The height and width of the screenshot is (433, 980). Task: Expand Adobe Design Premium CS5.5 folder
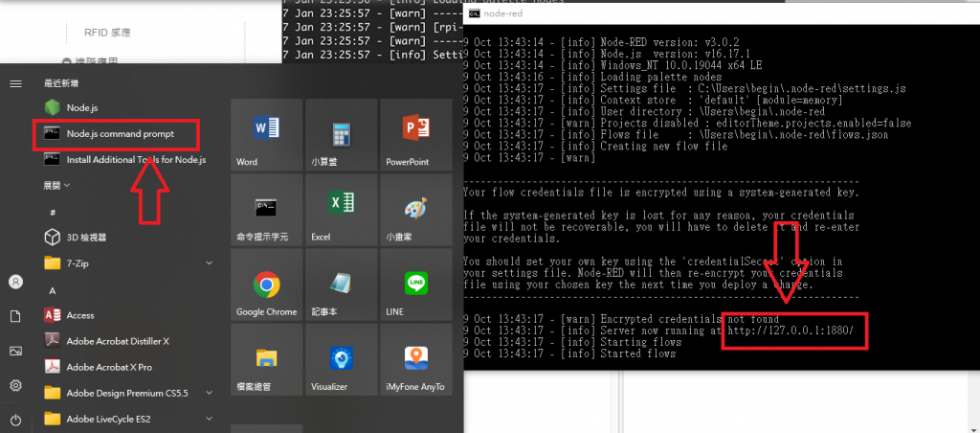128,393
